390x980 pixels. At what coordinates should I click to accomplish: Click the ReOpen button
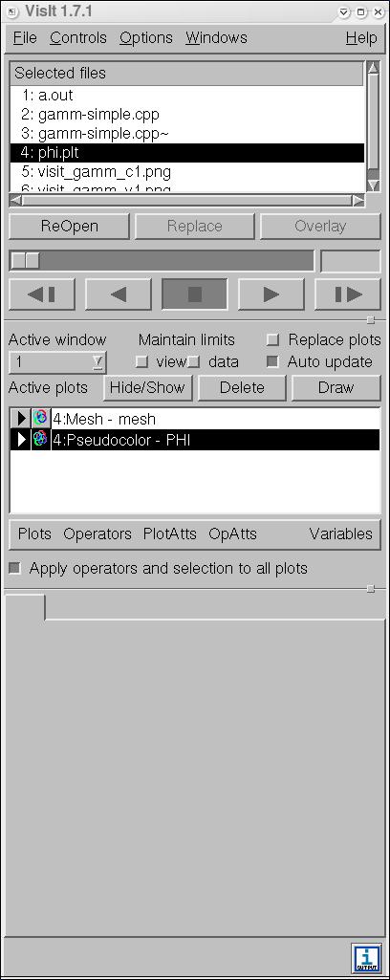click(x=70, y=227)
